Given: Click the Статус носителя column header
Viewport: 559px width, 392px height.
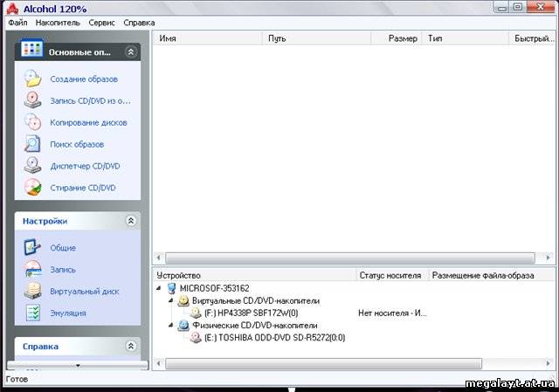Looking at the screenshot, I should tap(392, 275).
